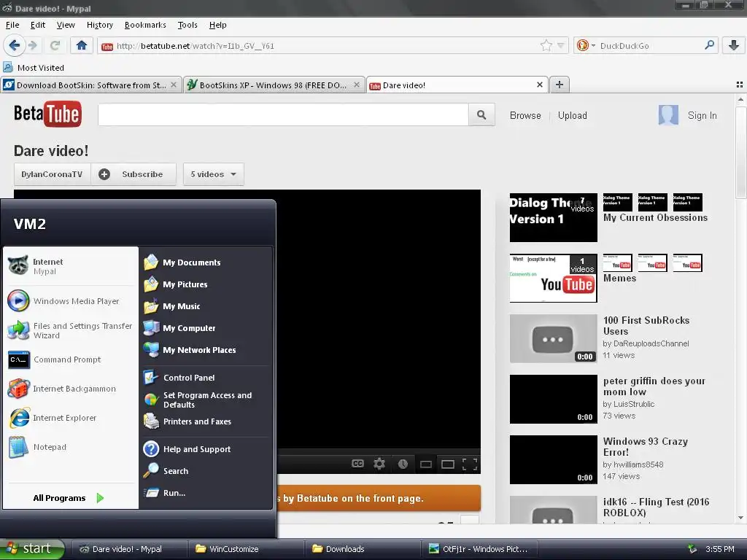Open the 5 videos dropdown

click(214, 174)
